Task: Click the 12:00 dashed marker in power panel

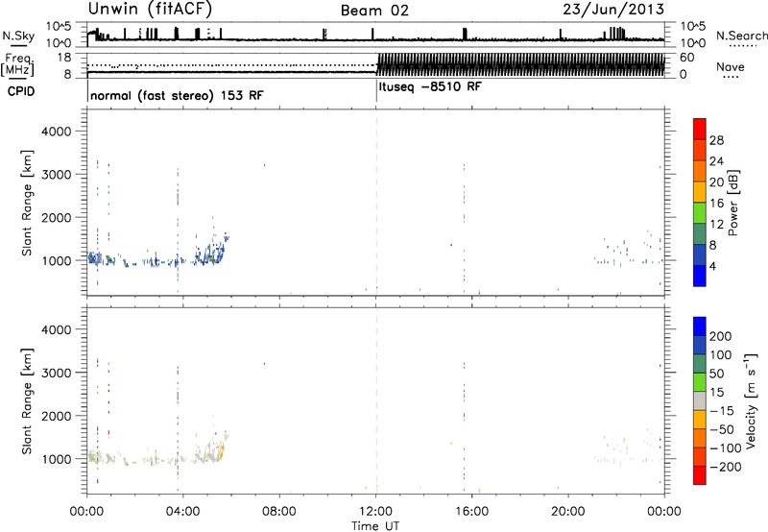Action: pyautogui.click(x=376, y=203)
